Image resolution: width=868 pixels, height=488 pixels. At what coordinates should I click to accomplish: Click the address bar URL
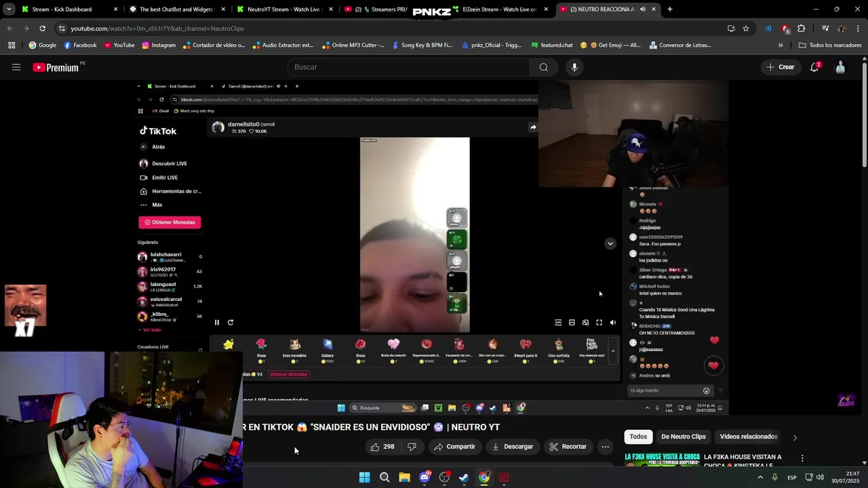(x=157, y=28)
